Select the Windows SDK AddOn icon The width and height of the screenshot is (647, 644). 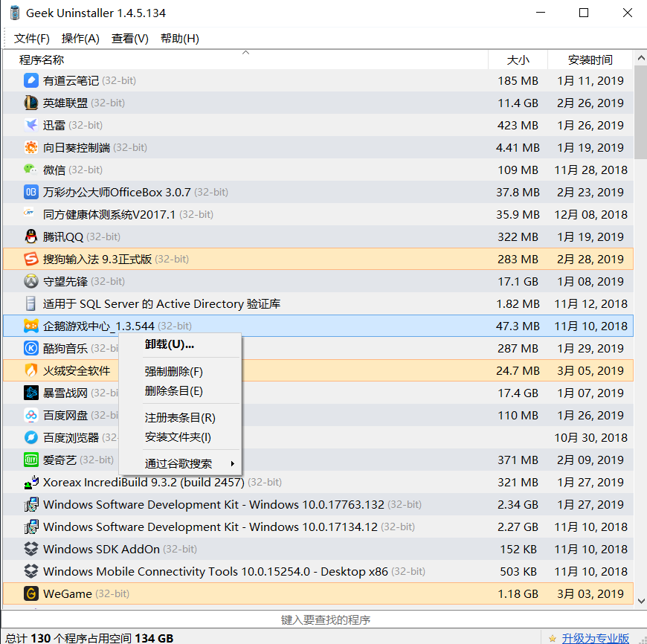(31, 548)
